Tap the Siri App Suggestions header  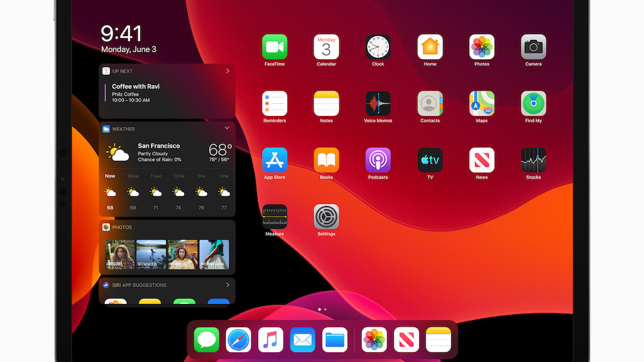pos(167,285)
